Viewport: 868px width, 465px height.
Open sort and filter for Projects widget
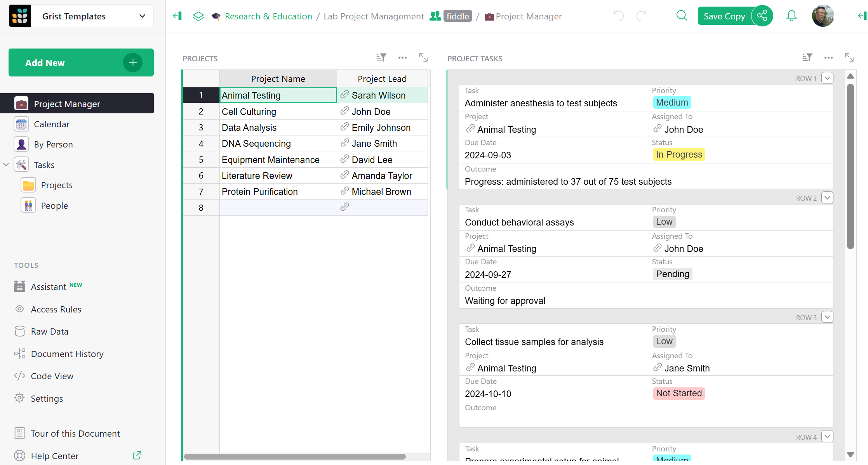coord(381,58)
